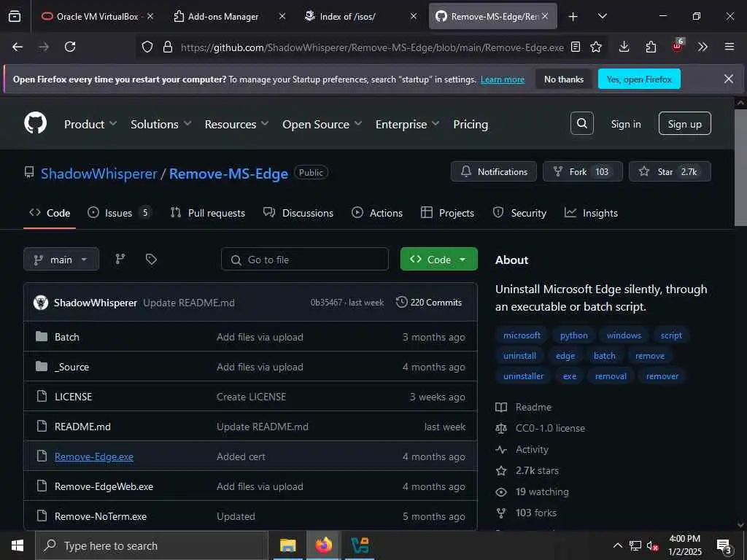The image size is (747, 560).
Task: Click the Go to file field
Action: coord(305,259)
